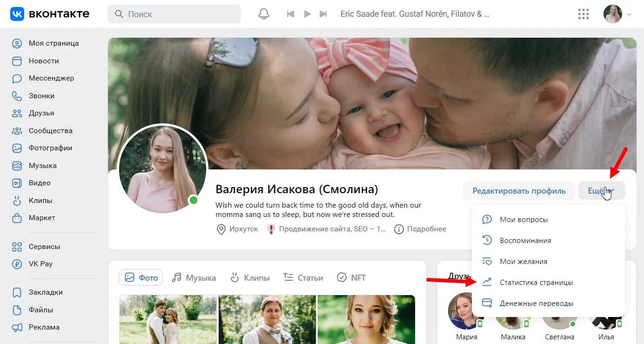Open notifications bell icon
This screenshot has width=644, height=344.
tap(264, 14)
